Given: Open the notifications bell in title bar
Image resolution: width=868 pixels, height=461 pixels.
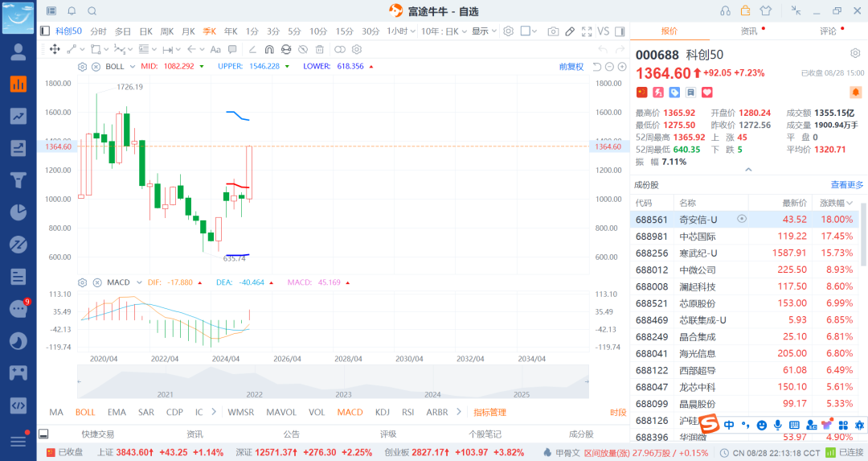Looking at the screenshot, I should point(72,11).
